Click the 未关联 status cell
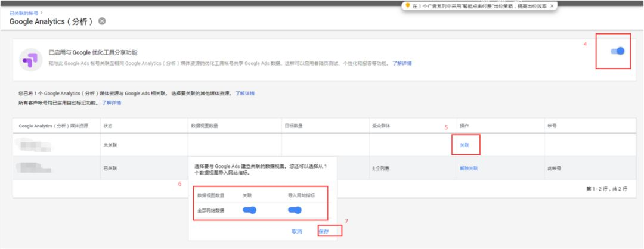The image size is (644, 249). click(110, 145)
